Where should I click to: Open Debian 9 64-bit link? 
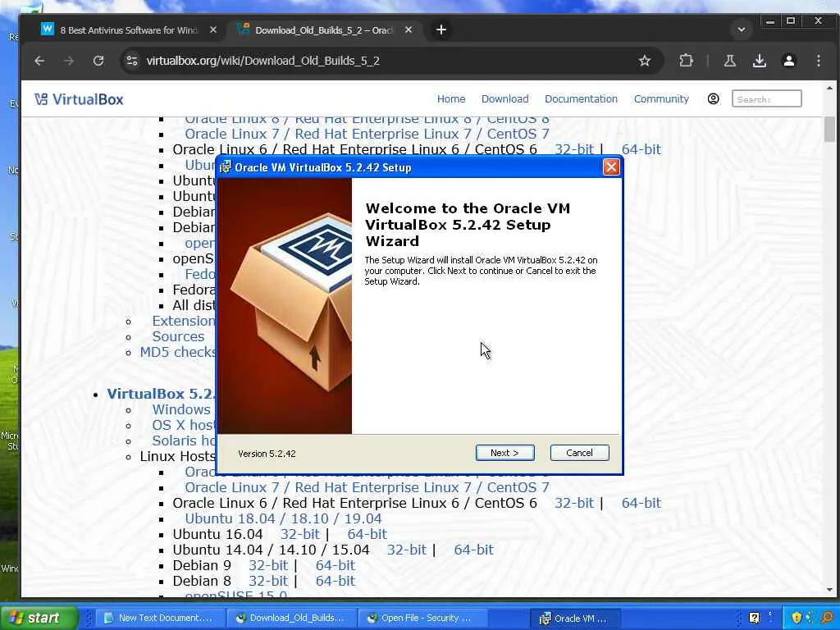(x=335, y=565)
